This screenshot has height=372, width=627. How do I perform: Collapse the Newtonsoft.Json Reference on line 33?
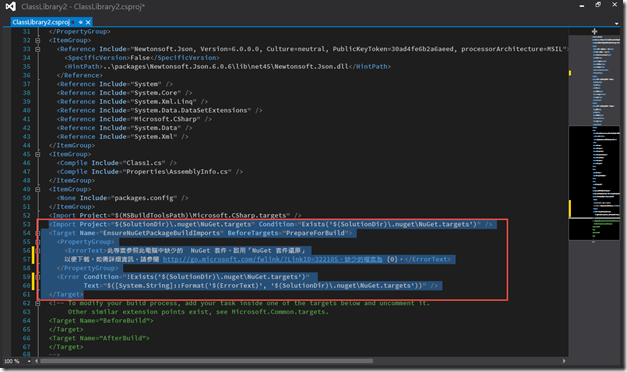tap(38, 49)
